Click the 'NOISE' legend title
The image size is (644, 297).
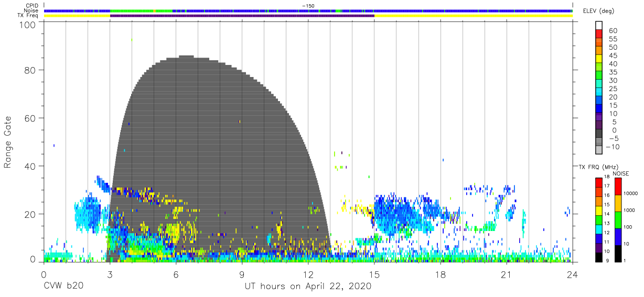coord(620,173)
